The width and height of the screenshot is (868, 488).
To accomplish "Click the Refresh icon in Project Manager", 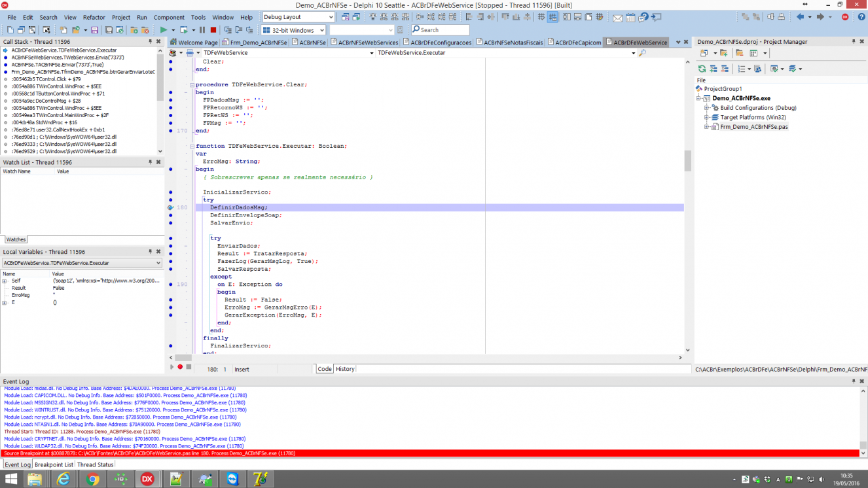I will pos(702,69).
